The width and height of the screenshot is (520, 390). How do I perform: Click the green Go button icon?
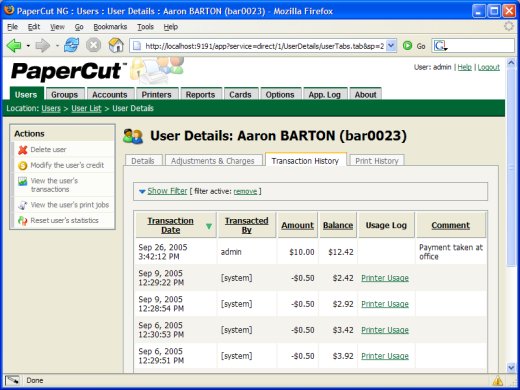coord(407,45)
